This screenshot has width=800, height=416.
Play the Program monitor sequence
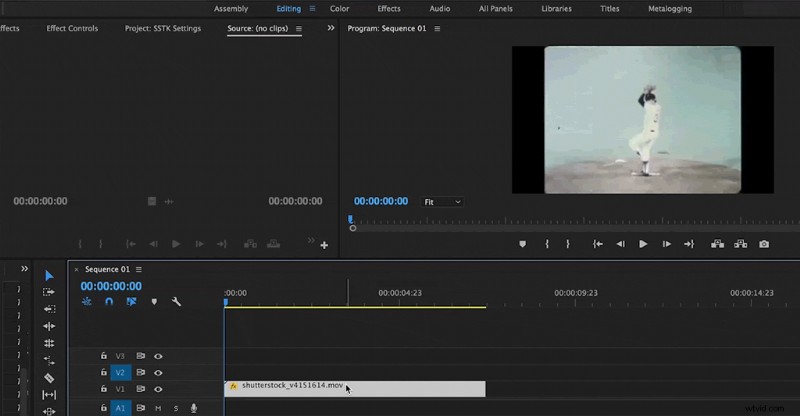click(x=643, y=244)
